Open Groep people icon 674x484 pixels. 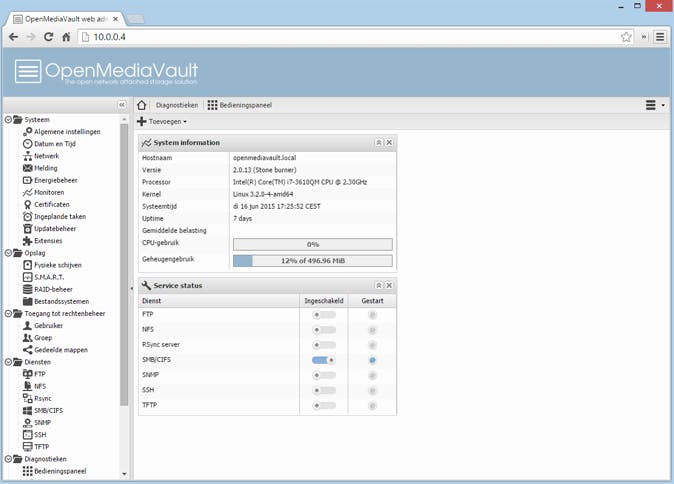[x=28, y=337]
